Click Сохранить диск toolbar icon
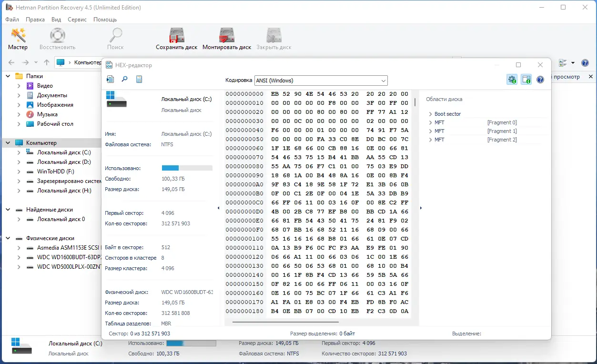The width and height of the screenshot is (597, 364). [x=177, y=39]
